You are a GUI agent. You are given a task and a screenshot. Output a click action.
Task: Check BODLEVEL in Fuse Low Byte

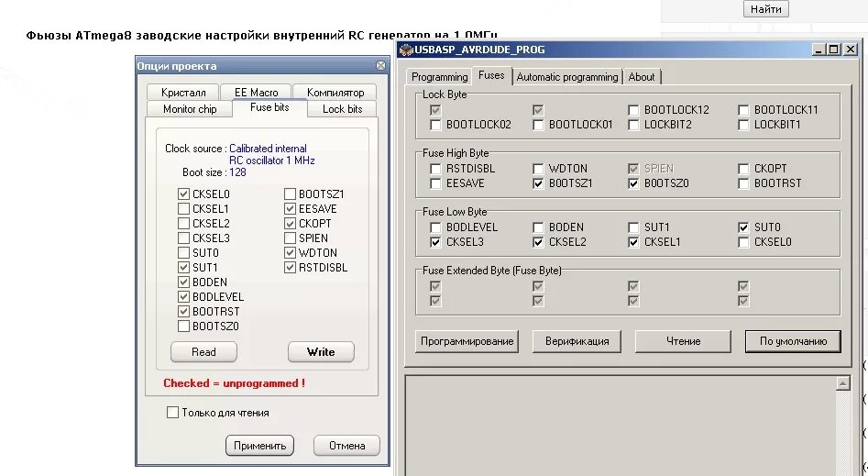click(435, 227)
